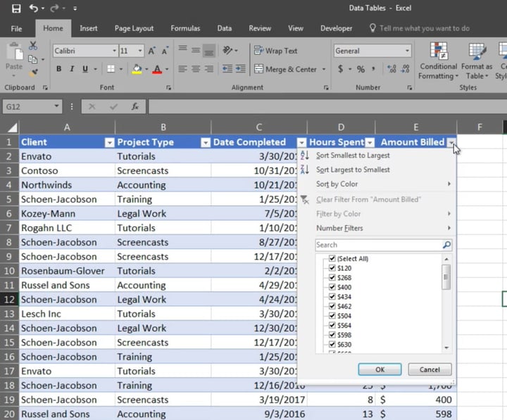The width and height of the screenshot is (507, 420).
Task: Switch to the Insert tab
Action: coord(89,28)
